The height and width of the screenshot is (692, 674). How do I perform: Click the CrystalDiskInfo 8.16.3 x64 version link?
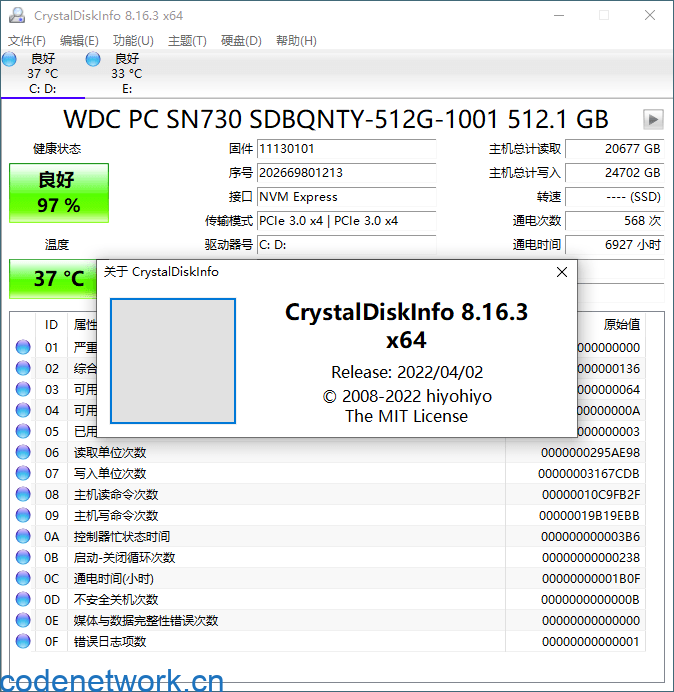pyautogui.click(x=407, y=326)
